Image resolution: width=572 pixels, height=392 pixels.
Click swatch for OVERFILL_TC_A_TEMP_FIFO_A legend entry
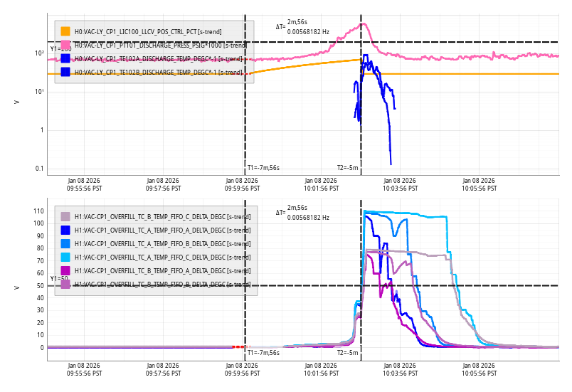point(65,230)
